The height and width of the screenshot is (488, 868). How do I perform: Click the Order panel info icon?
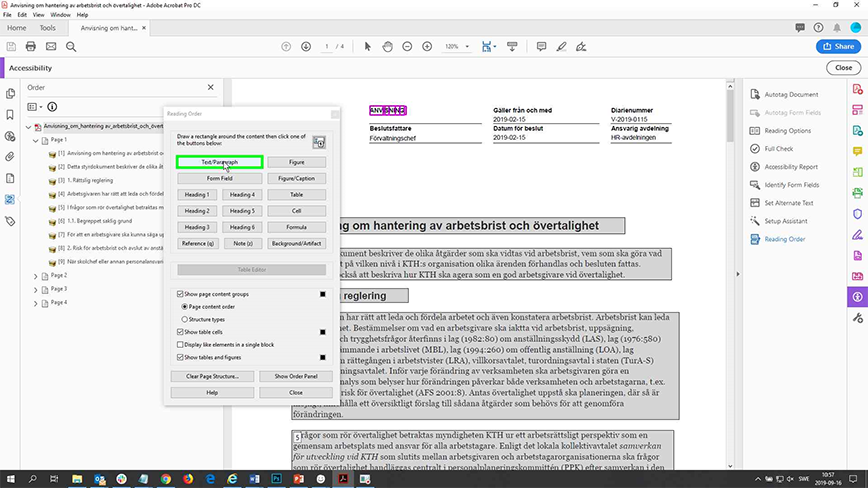[52, 107]
